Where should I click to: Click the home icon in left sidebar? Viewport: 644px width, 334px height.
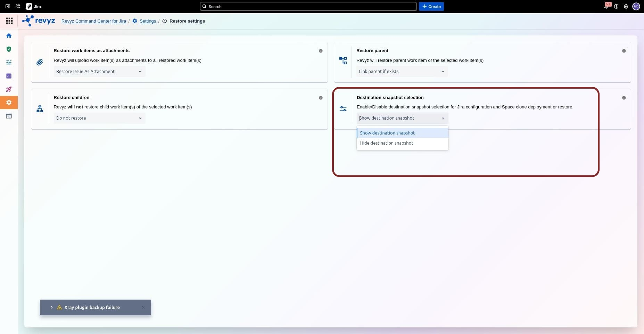click(9, 36)
